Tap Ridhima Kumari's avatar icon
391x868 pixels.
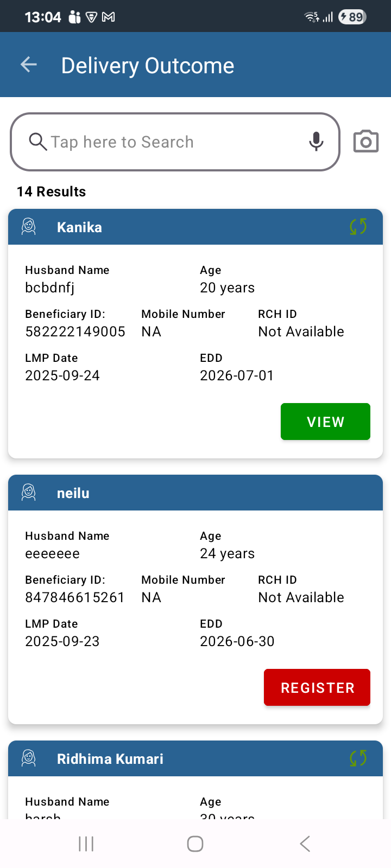coord(29,758)
